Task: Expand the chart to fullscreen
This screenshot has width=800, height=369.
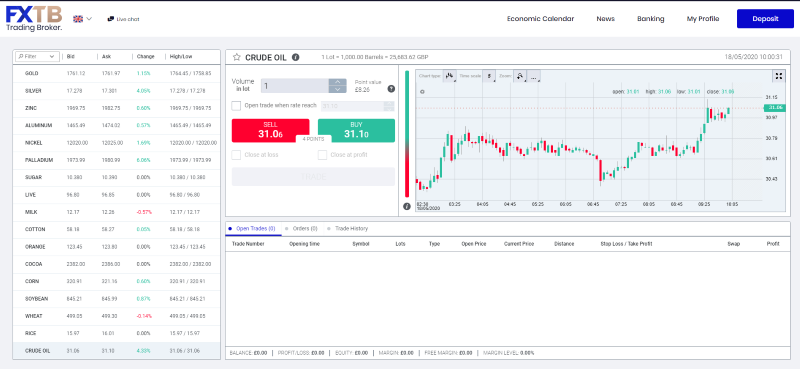Action: [779, 76]
